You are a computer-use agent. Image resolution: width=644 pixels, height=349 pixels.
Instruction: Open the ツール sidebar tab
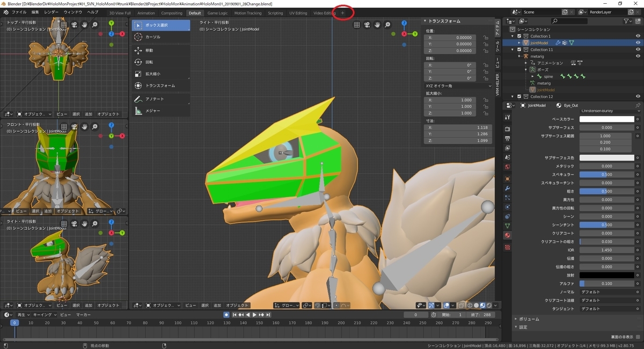point(497,45)
